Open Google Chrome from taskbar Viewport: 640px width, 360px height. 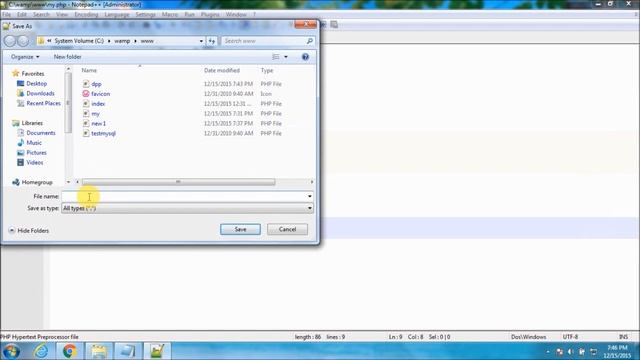[70, 351]
